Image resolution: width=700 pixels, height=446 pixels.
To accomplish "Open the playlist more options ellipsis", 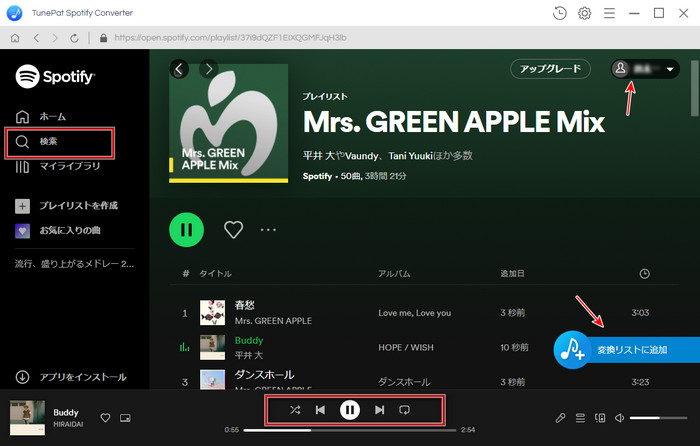I will click(x=268, y=229).
